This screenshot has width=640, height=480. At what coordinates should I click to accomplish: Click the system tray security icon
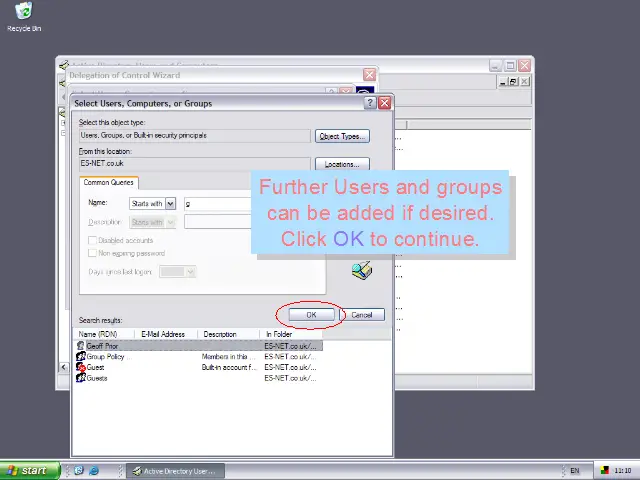[x=605, y=471]
